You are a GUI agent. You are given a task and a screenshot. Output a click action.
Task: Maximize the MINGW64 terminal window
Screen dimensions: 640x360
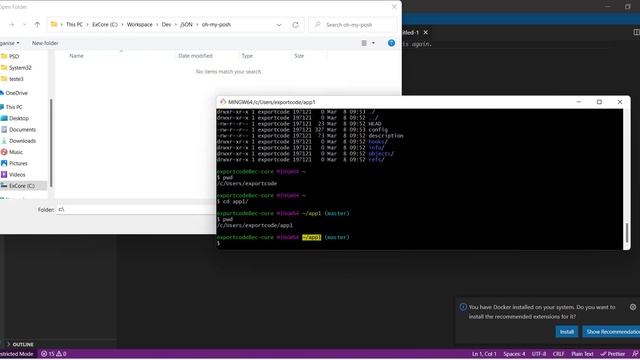pyautogui.click(x=599, y=102)
